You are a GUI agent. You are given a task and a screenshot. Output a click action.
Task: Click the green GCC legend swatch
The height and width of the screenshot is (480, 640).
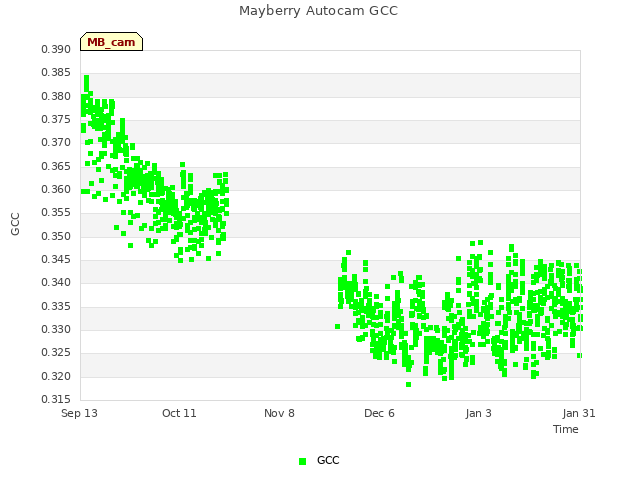tap(302, 461)
